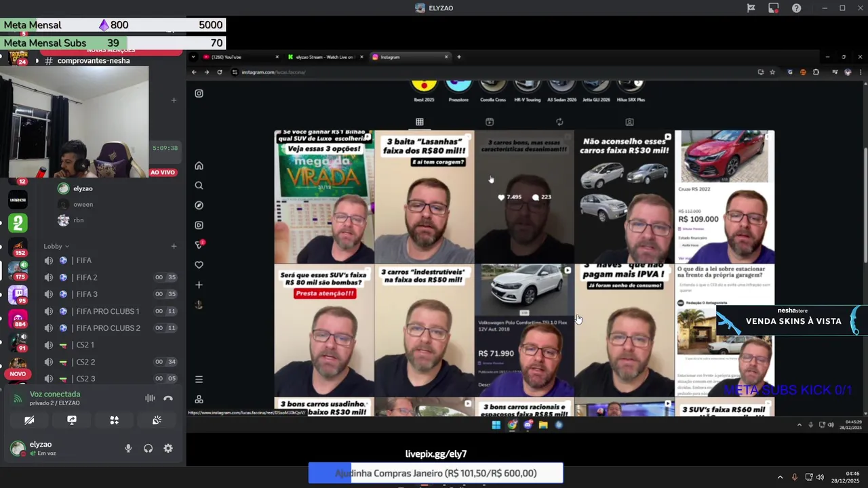Switch to elyzao Stream browser tab
The height and width of the screenshot is (488, 868).
[325, 57]
